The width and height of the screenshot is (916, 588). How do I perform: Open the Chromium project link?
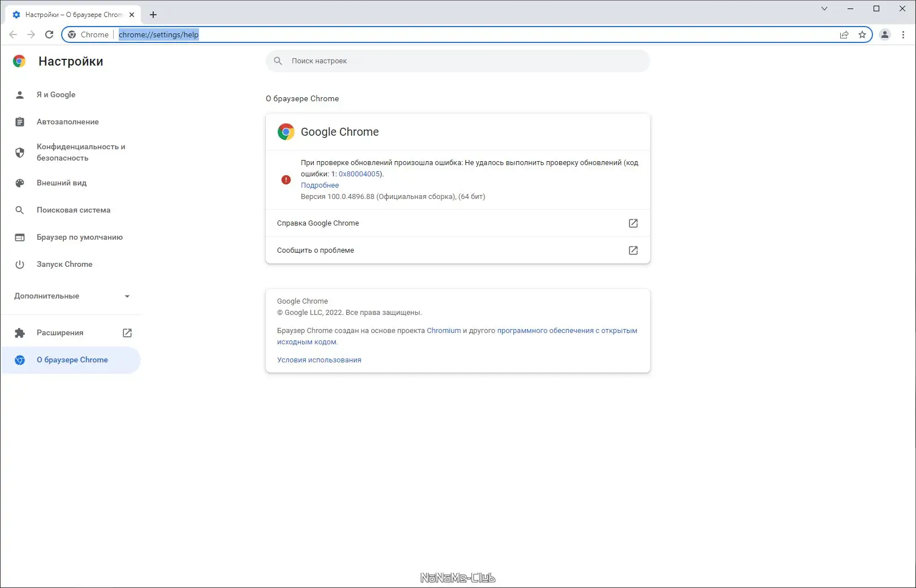444,330
